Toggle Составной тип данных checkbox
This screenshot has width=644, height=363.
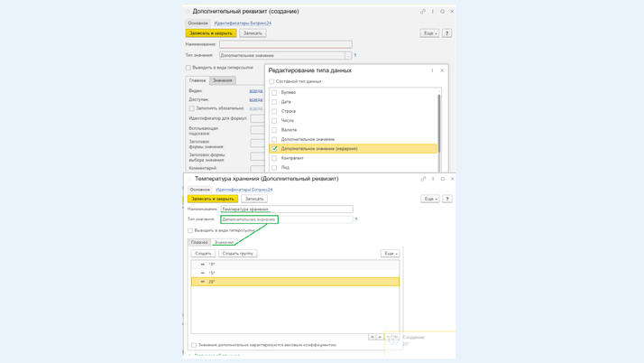point(271,81)
